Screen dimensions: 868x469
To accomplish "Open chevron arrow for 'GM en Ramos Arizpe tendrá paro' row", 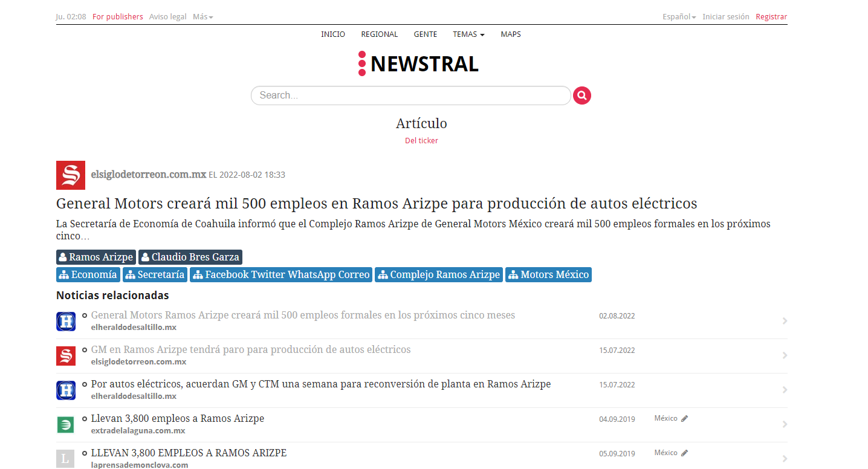I will (x=785, y=355).
